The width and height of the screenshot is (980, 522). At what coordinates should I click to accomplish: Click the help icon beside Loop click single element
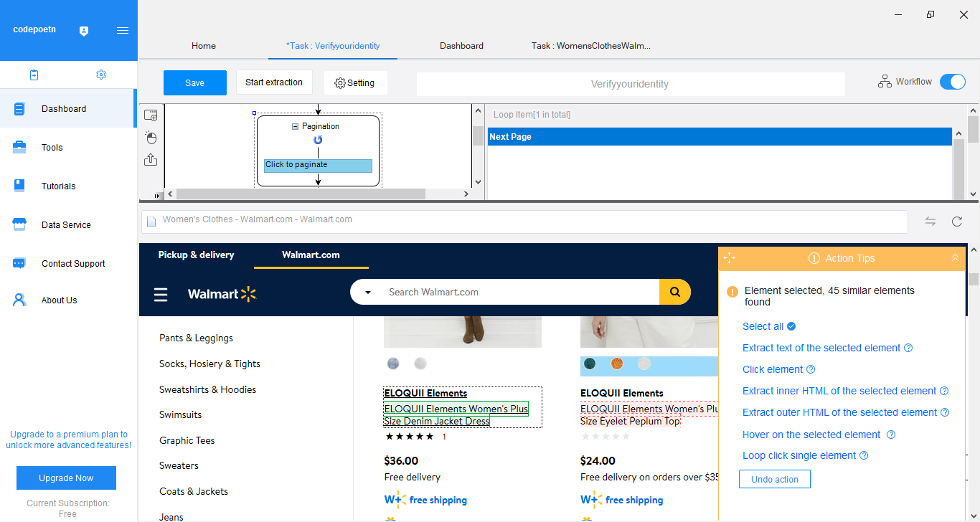click(x=864, y=455)
